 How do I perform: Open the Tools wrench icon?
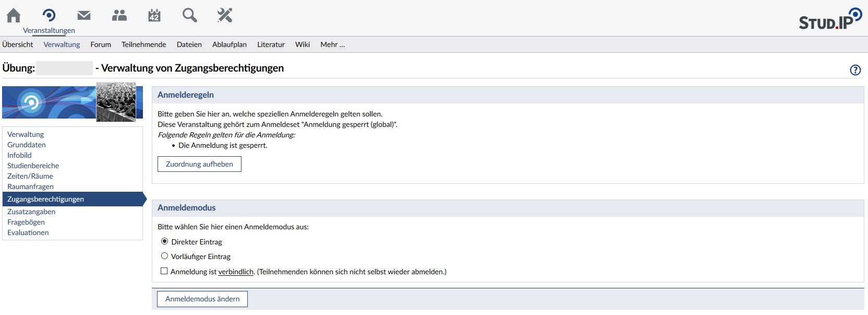pos(225,16)
